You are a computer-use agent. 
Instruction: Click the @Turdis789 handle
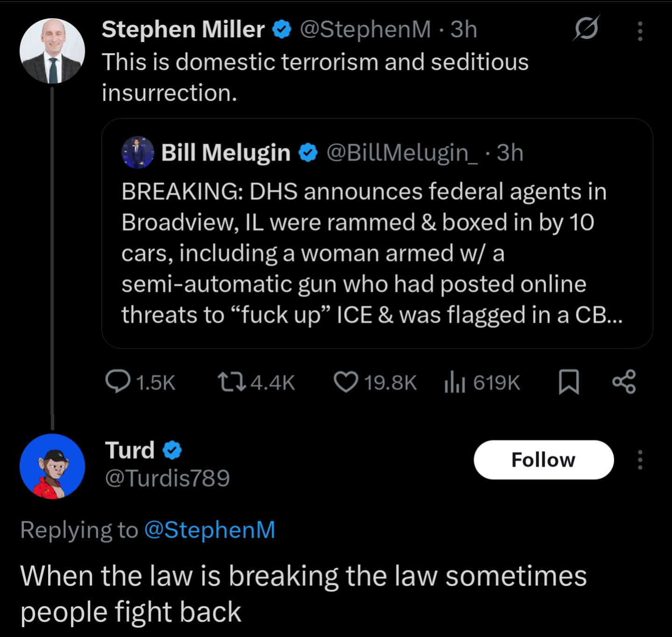(168, 478)
